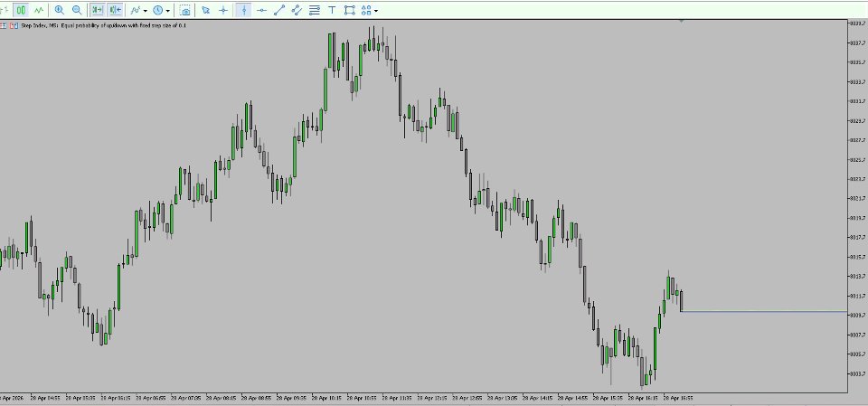
Task: Select the equidistant channel tool
Action: 297,10
